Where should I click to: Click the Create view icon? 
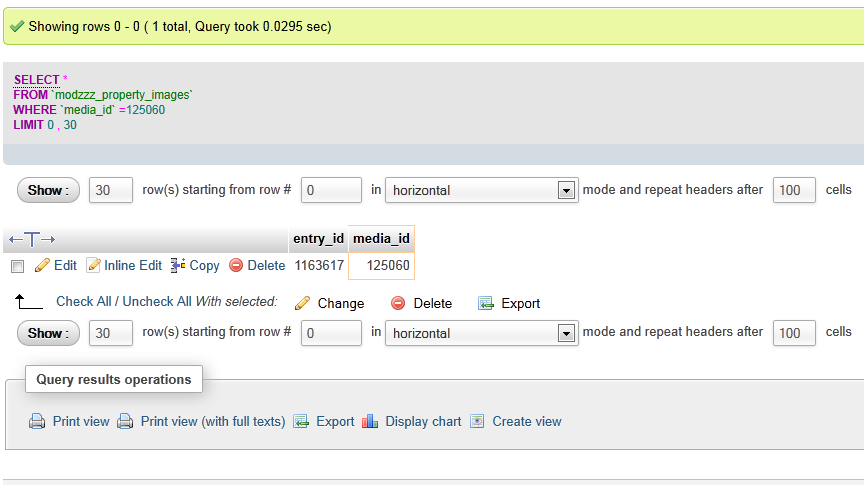[477, 422]
